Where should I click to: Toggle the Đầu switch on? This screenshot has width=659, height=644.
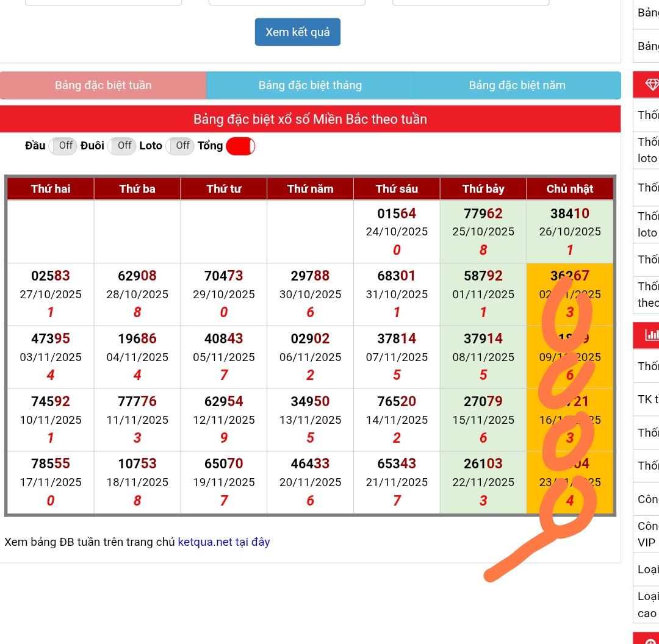pyautogui.click(x=63, y=146)
